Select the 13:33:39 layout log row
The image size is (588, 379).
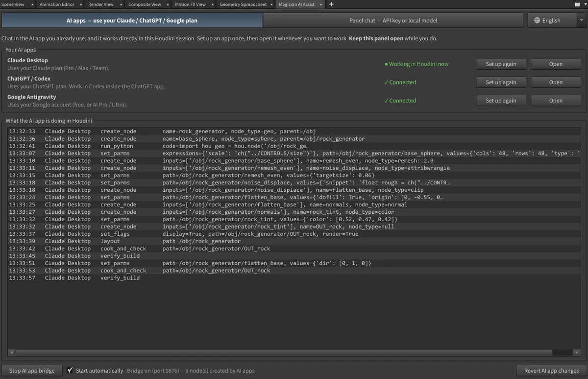pyautogui.click(x=294, y=241)
